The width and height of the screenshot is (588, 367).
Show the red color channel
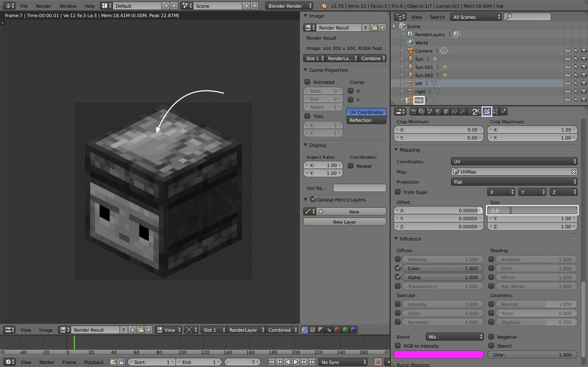337,330
